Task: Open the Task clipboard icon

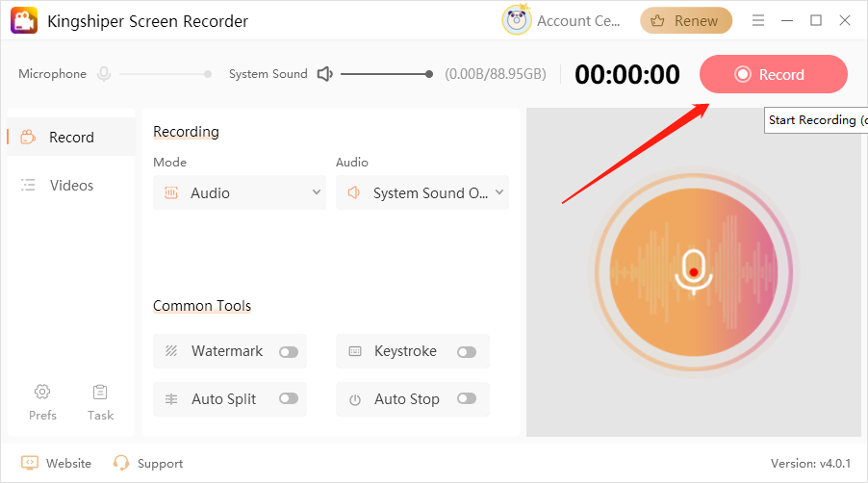Action: click(x=100, y=392)
